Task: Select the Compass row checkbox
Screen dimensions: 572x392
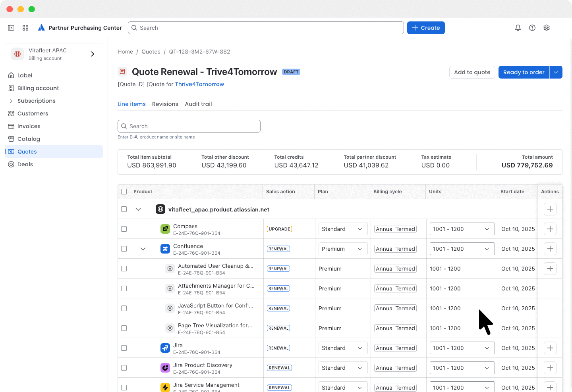Action: point(124,229)
